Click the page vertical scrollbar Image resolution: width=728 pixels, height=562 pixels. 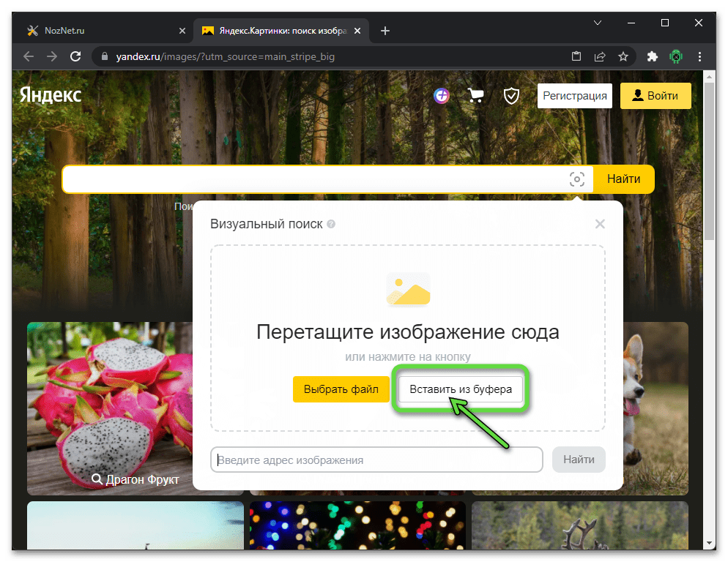coord(709,160)
